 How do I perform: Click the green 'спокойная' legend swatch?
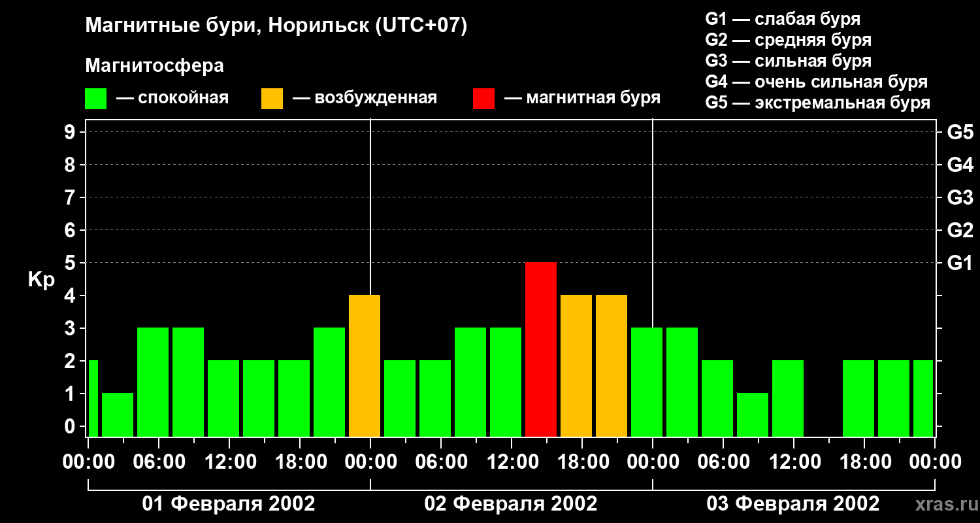tap(96, 99)
